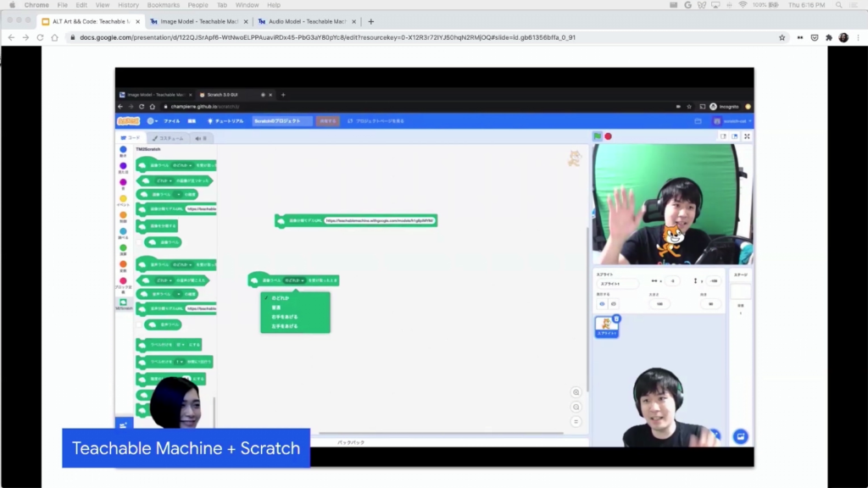Image resolution: width=868 pixels, height=488 pixels.
Task: Click the sprite name field スプライト1
Action: 617,284
